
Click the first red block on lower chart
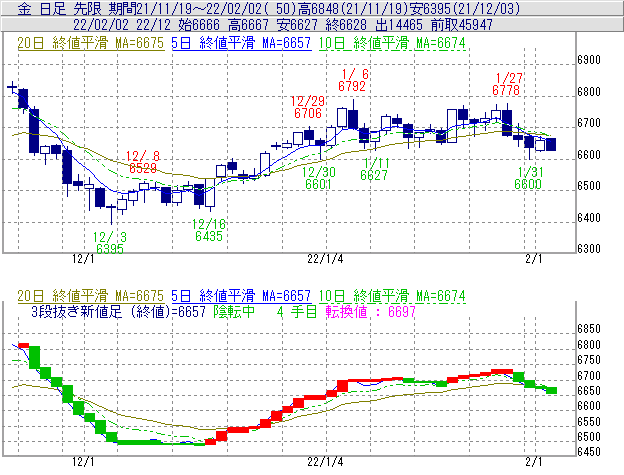[23, 345]
